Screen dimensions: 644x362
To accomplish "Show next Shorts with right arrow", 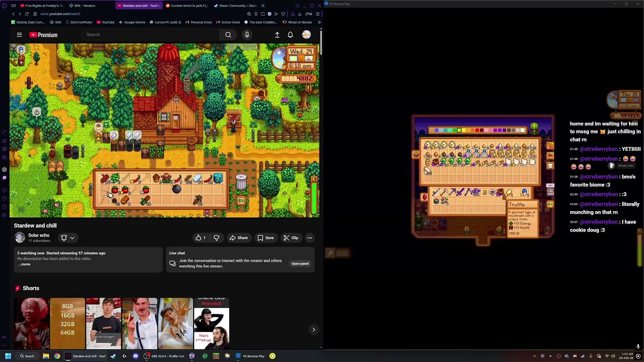I will click(313, 330).
